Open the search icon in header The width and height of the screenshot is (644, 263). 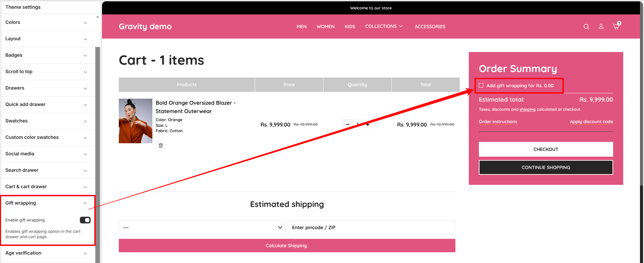click(586, 27)
